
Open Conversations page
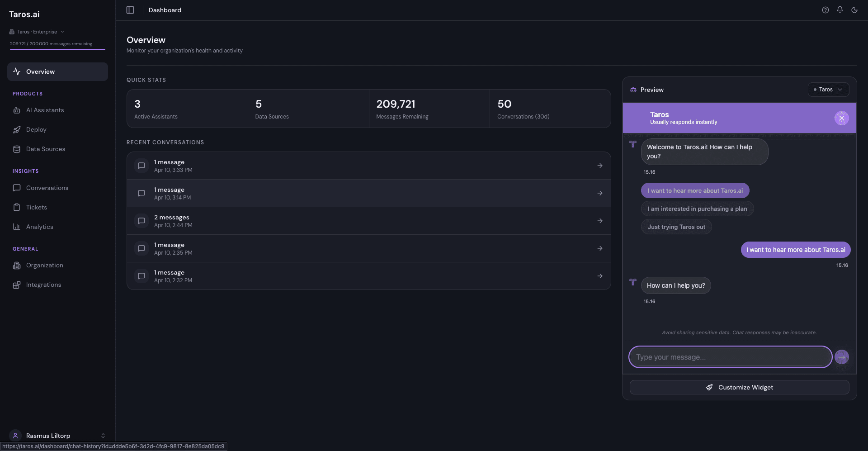point(57,188)
